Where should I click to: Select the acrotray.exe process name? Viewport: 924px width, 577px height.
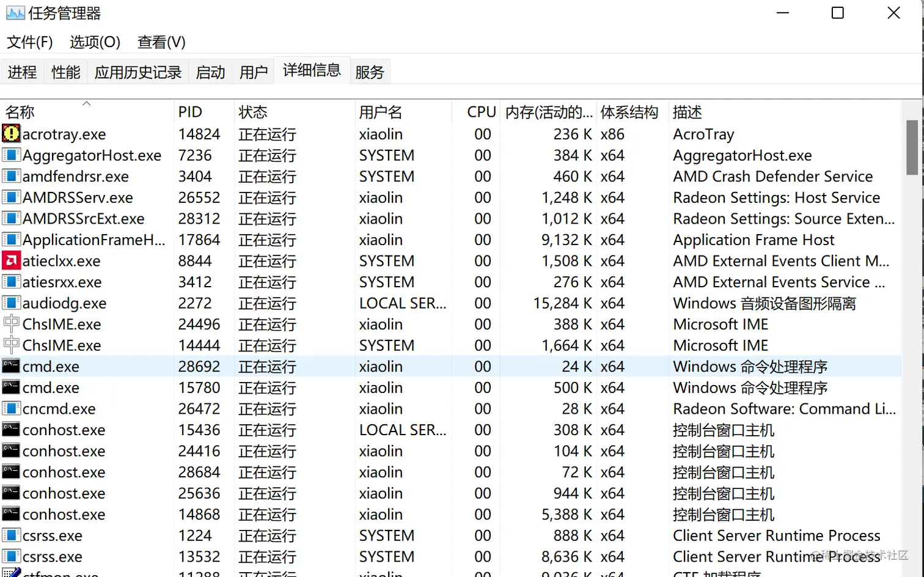click(64, 134)
